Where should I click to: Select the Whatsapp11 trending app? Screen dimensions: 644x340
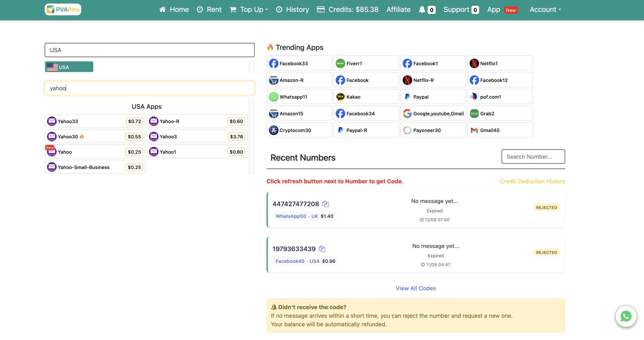tap(299, 97)
